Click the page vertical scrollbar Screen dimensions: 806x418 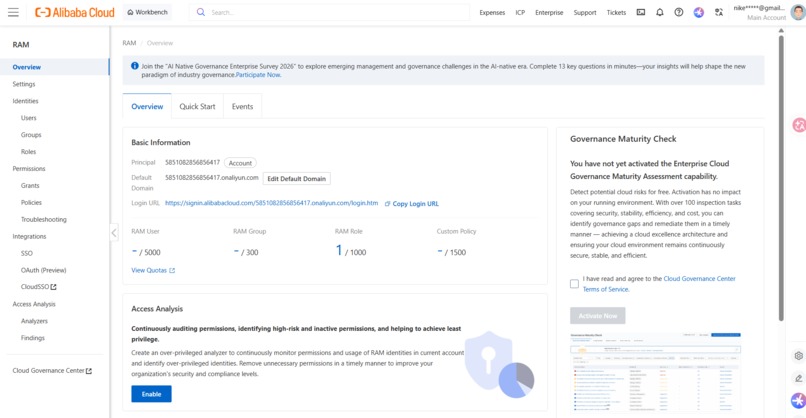(781, 177)
